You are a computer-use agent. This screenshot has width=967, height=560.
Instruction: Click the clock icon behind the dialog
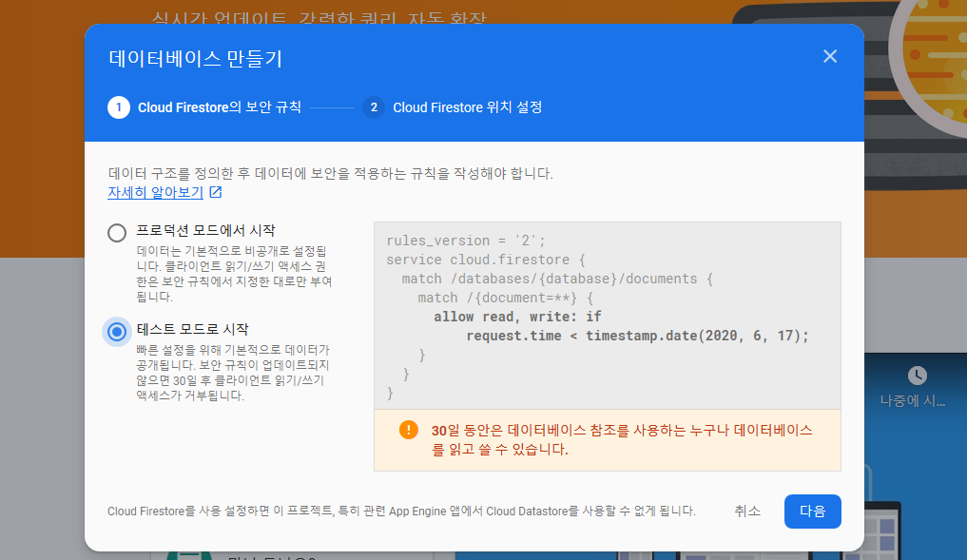point(917,375)
